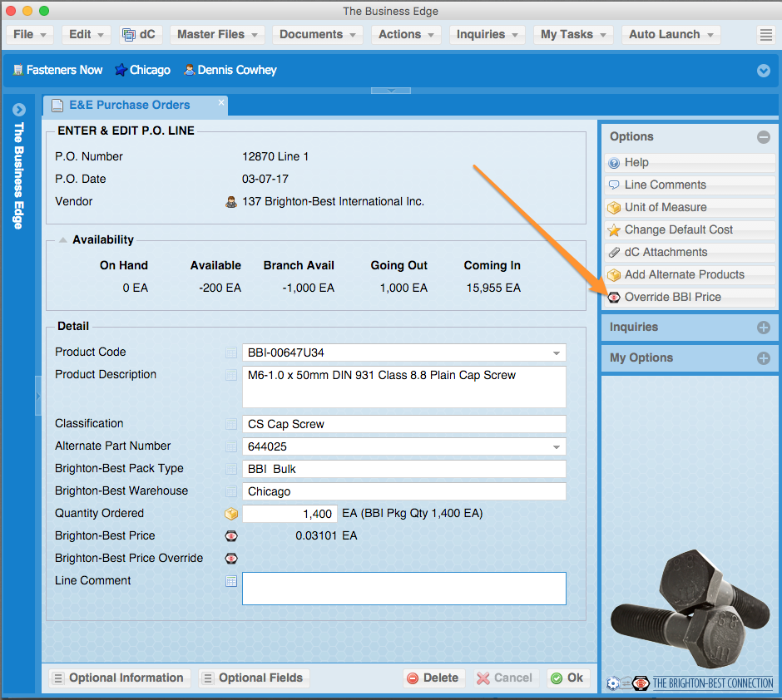The width and height of the screenshot is (782, 700).
Task: Click the lookup icon beside Product Code
Action: click(231, 352)
